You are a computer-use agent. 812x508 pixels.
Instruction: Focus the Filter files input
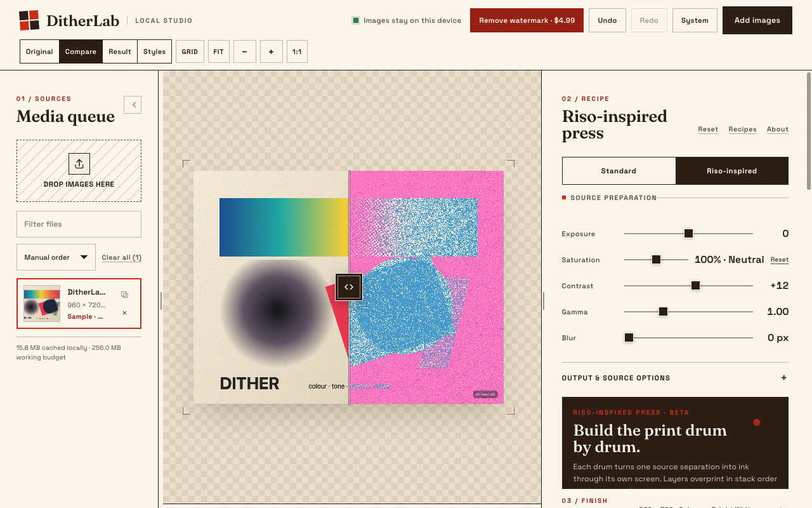tap(79, 224)
